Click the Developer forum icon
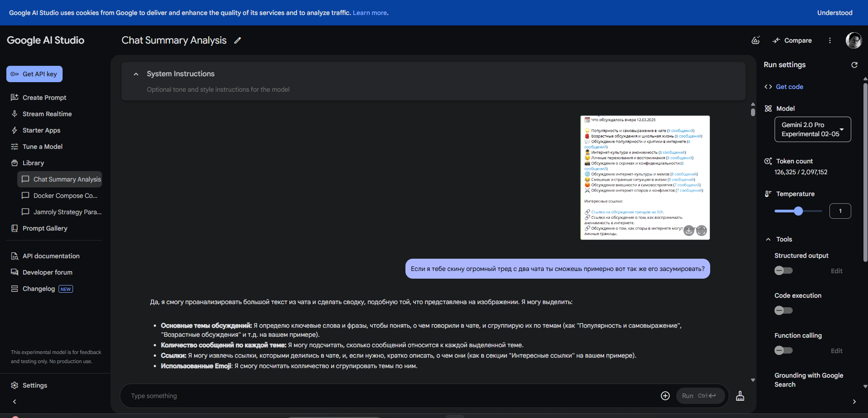The image size is (868, 418). coord(15,272)
